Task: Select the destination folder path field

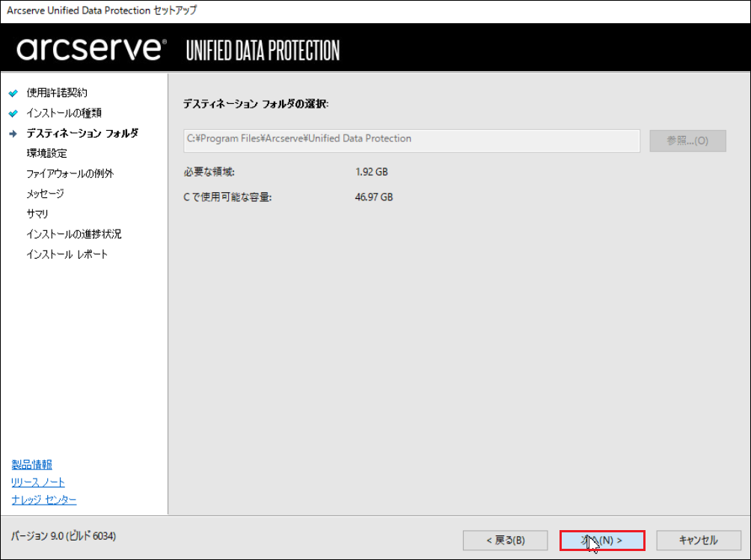Action: tap(411, 141)
